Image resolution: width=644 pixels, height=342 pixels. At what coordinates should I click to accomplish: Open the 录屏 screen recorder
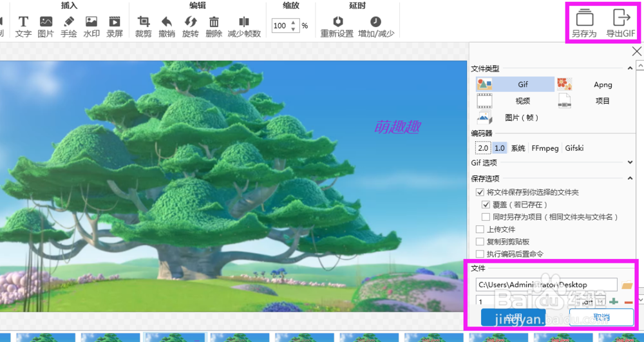(x=115, y=26)
